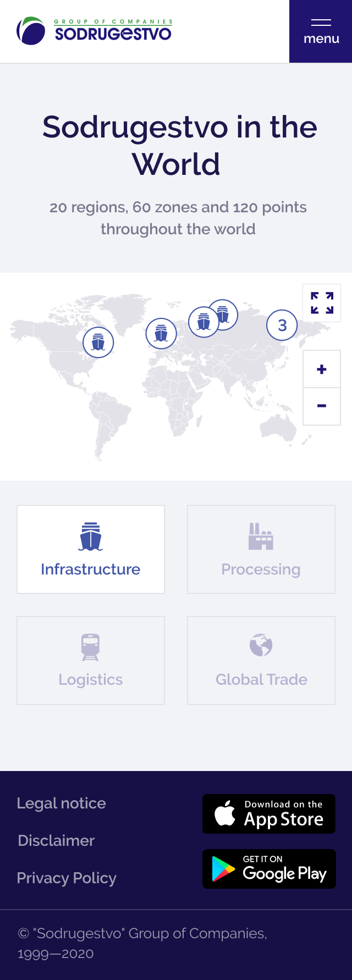Select the ship marker over North America
This screenshot has height=980, width=352.
pos(98,342)
